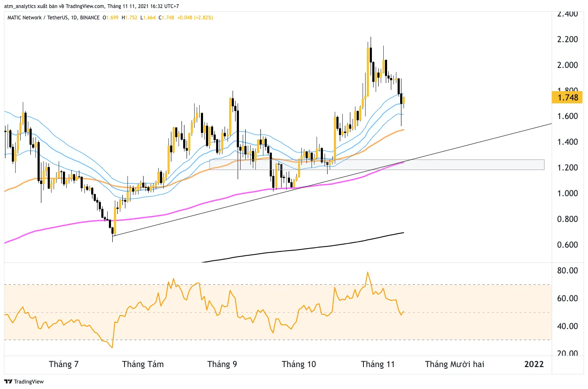Click the 1.200 price axis label

tap(567, 167)
